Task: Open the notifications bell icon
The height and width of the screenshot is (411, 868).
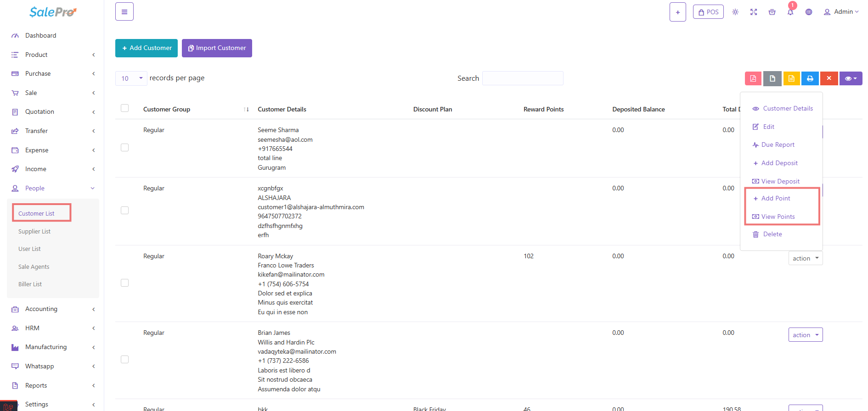Action: pyautogui.click(x=790, y=12)
